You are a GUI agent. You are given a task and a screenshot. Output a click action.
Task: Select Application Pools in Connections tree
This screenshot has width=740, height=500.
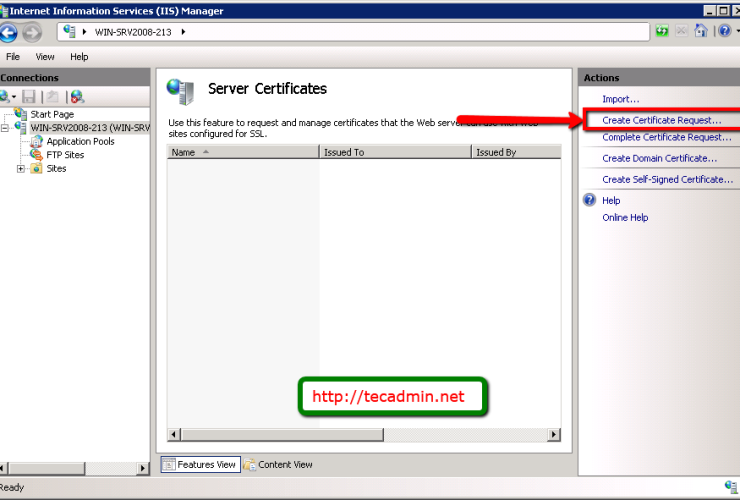(80, 142)
